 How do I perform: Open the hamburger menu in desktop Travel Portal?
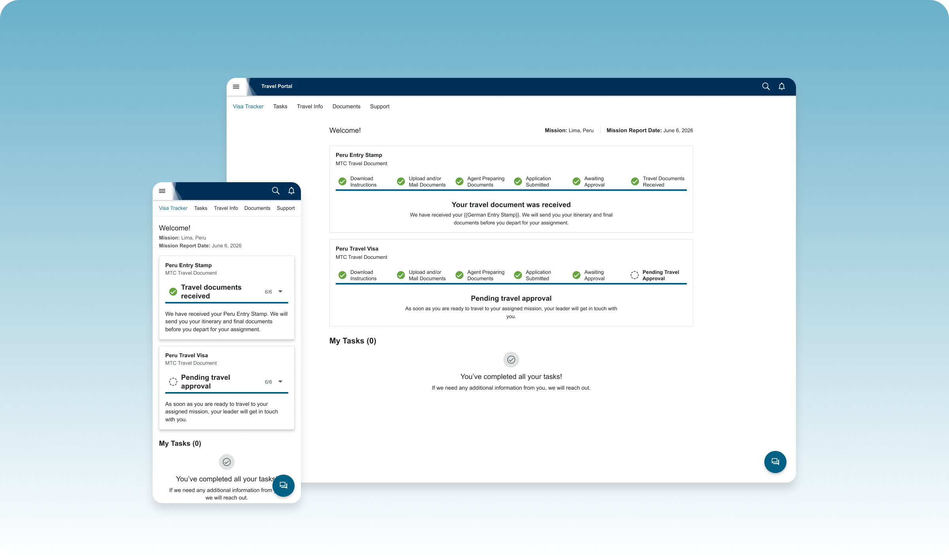[236, 87]
